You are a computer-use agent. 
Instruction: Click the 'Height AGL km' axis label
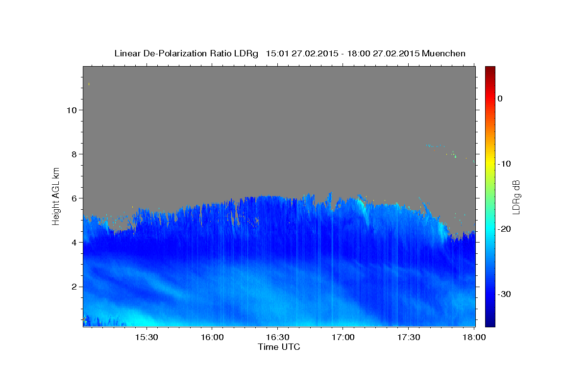[x=56, y=196]
